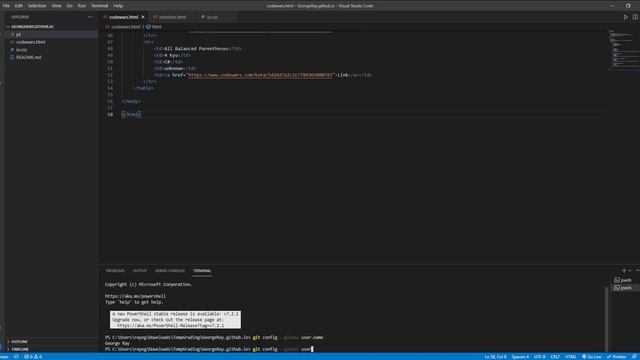Screen dimensions: 640x360
Task: Click the aka.ms/powershell link in terminal
Action: pyautogui.click(x=136, y=296)
